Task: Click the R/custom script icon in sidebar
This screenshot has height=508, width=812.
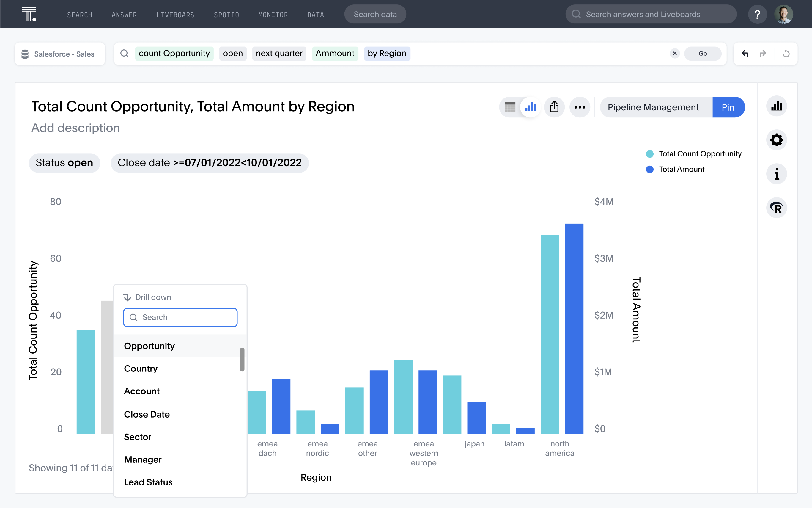Action: pyautogui.click(x=776, y=208)
